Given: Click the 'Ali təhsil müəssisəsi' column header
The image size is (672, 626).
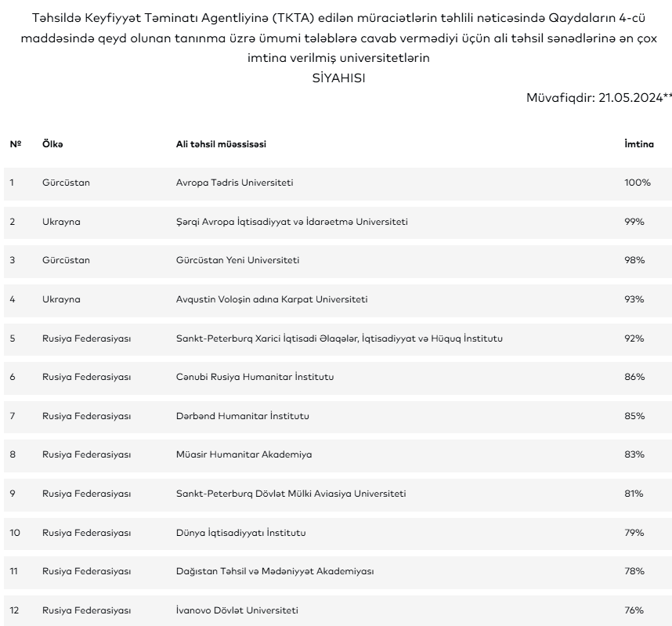Looking at the screenshot, I should [x=226, y=144].
